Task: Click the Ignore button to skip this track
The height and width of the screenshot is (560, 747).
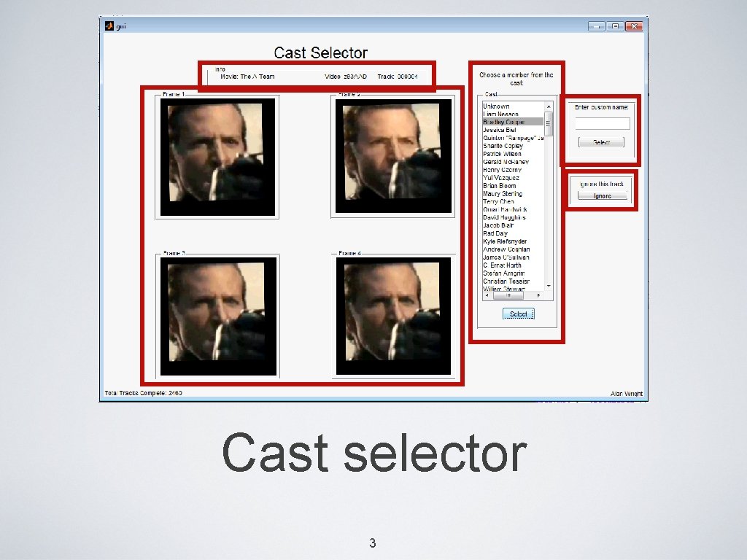Action: coord(602,195)
